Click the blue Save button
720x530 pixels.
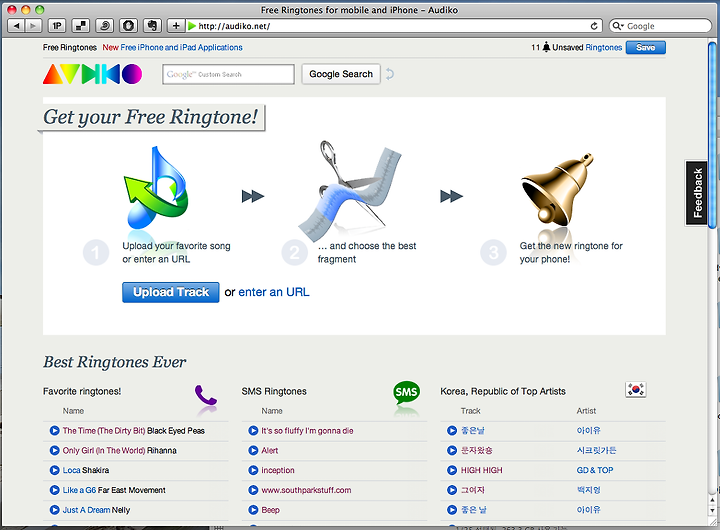pos(645,47)
